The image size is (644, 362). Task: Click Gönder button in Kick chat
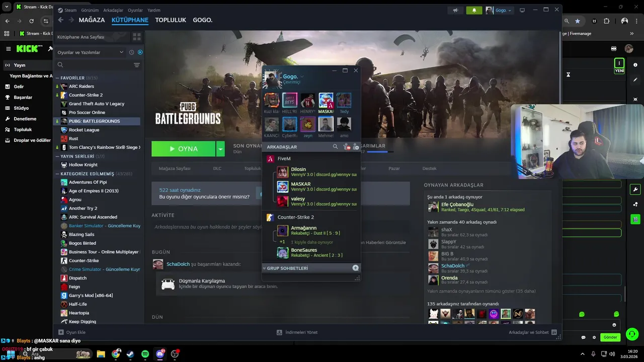tap(610, 337)
